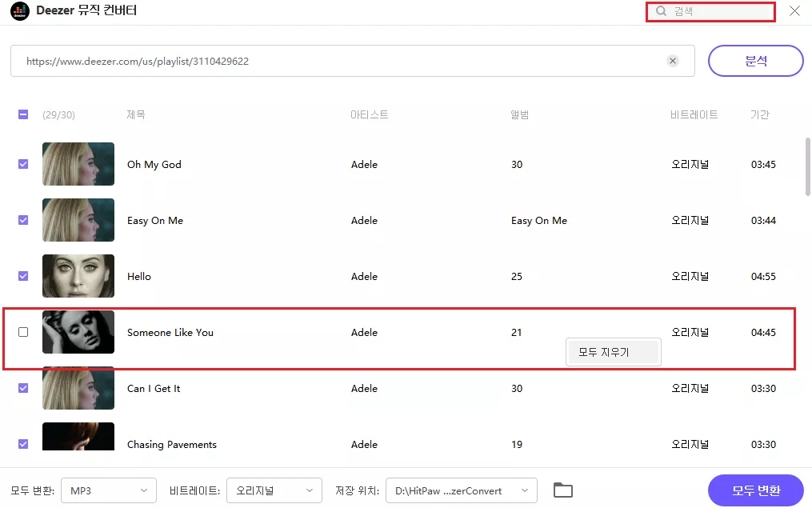Click the Oh My God album thumbnail
812x508 pixels.
(x=78, y=164)
